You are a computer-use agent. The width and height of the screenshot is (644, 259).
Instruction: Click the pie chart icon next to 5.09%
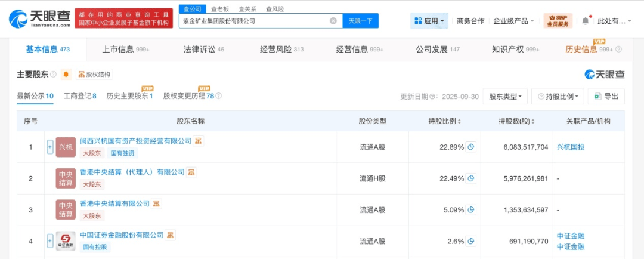470,210
